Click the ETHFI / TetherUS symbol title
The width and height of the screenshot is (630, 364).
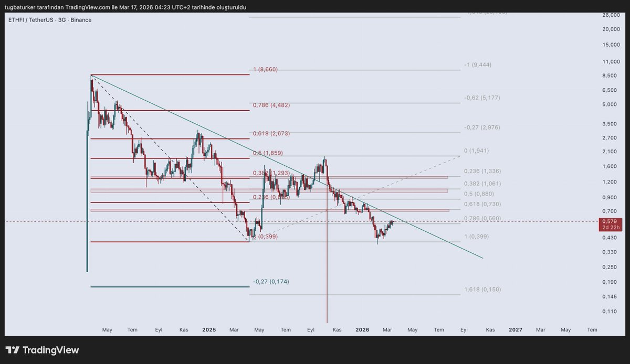[49, 19]
